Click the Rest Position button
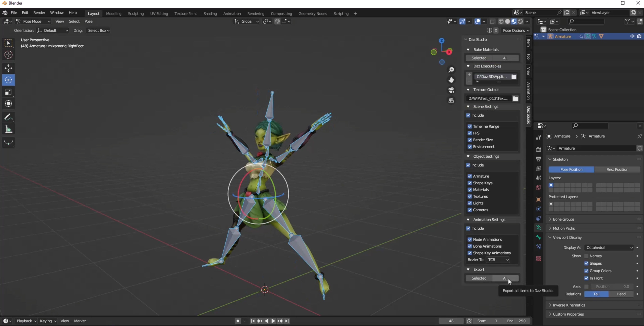The image size is (644, 326). pos(617,169)
